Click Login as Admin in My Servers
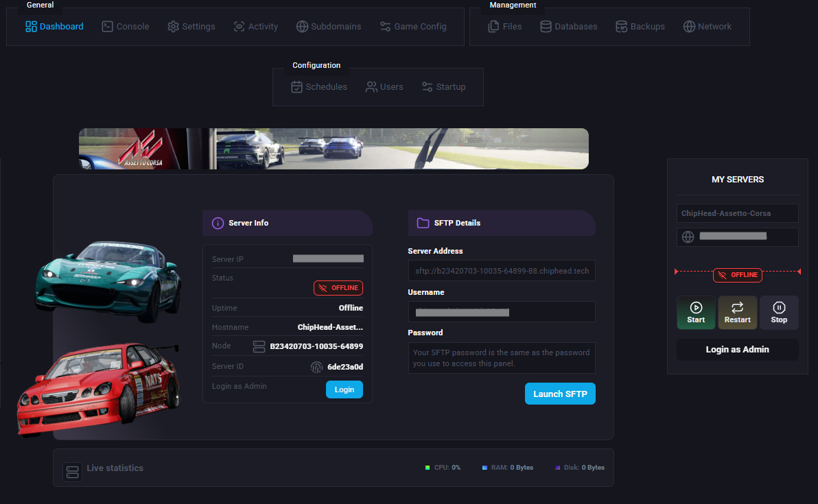Image resolution: width=818 pixels, height=504 pixels. (738, 350)
